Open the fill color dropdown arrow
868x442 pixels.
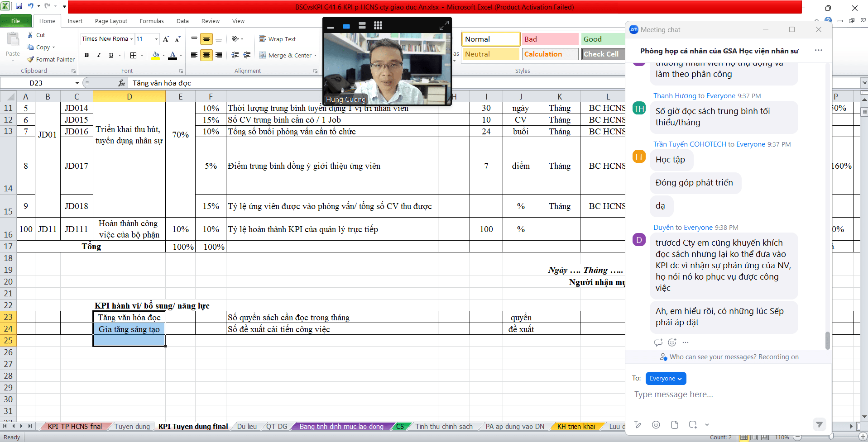point(163,55)
